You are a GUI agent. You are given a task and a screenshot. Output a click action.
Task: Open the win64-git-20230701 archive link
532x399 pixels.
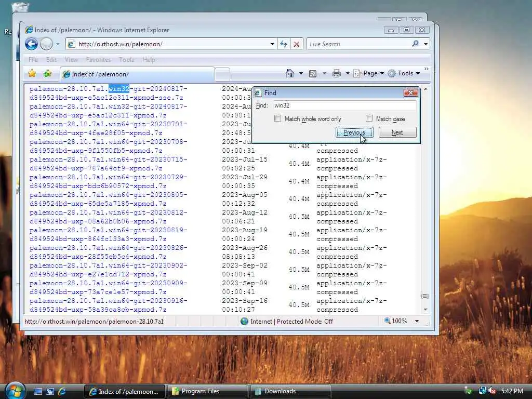coord(108,129)
